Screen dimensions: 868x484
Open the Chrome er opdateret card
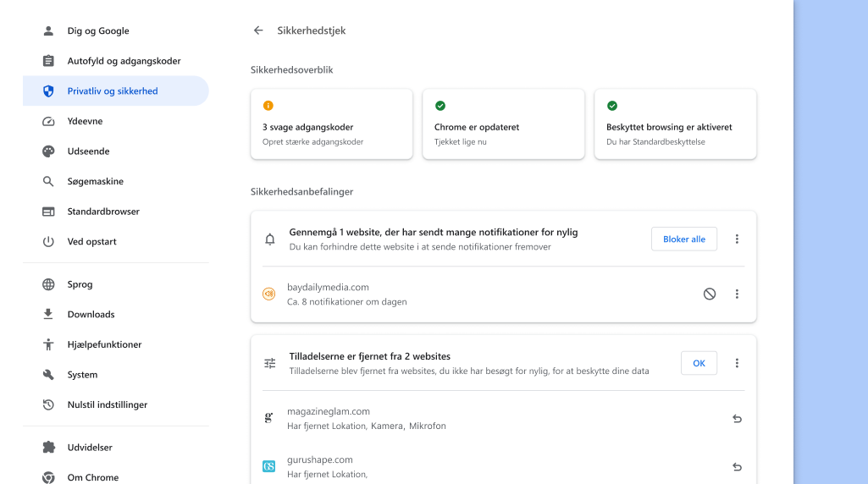click(503, 124)
